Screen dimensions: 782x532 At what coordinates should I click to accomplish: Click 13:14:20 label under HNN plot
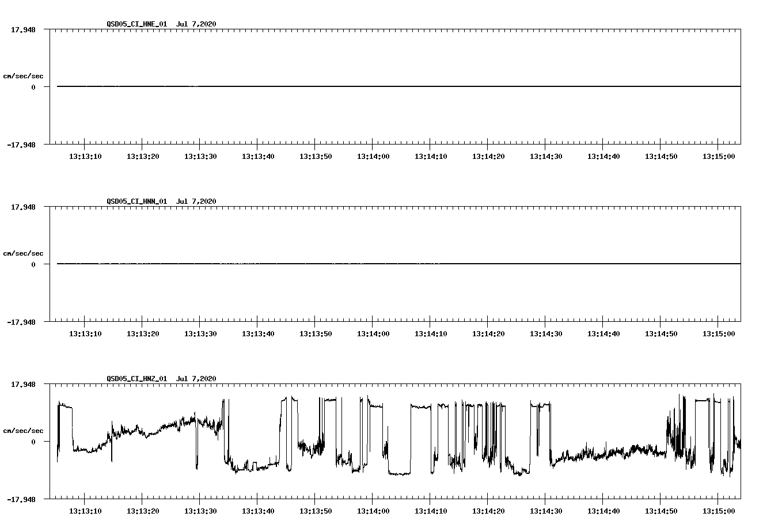coord(488,333)
